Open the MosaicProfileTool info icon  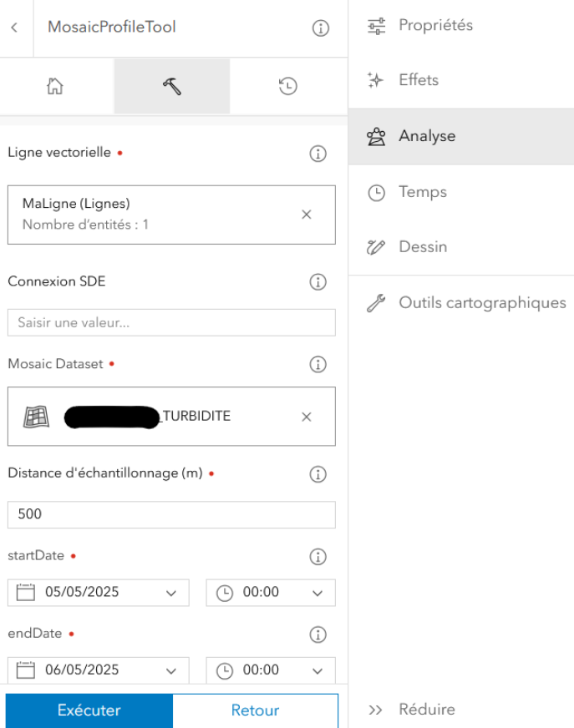tap(320, 28)
